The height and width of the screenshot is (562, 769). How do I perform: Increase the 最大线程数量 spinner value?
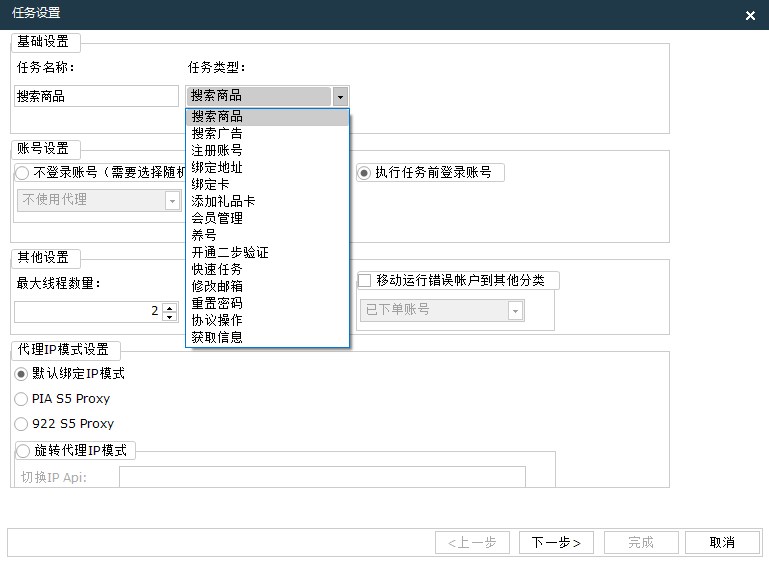click(169, 307)
